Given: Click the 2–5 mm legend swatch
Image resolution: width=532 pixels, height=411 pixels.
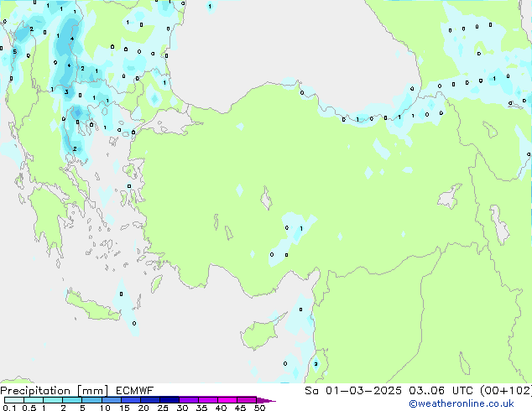Looking at the screenshot, I should click(72, 400).
